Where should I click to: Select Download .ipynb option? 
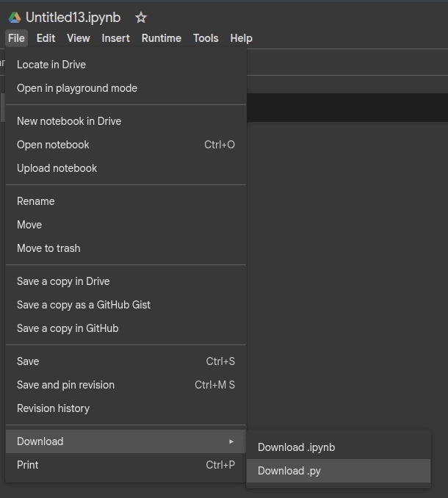pos(296,447)
